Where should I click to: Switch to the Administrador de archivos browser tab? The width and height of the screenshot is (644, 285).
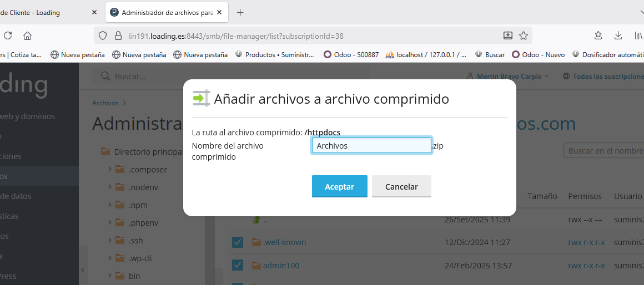click(167, 12)
